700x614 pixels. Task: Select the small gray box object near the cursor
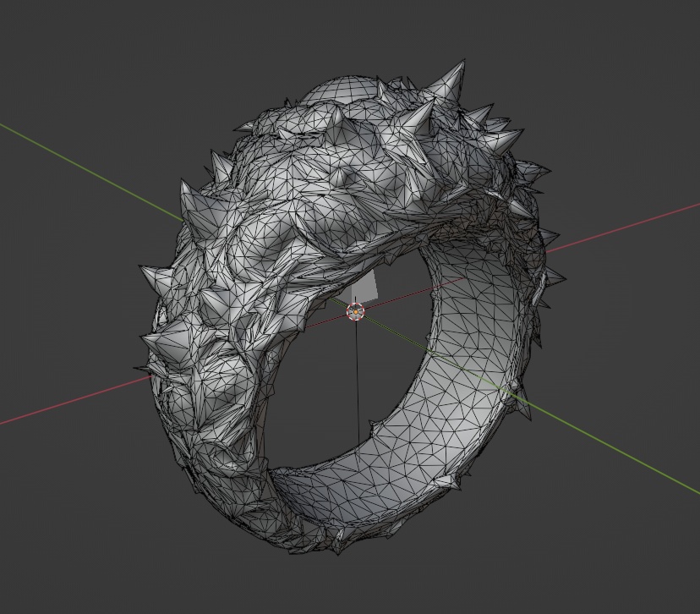(365, 288)
